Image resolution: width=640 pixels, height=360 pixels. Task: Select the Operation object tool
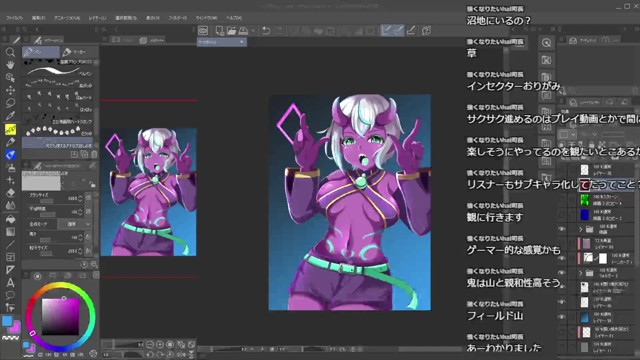point(10,78)
